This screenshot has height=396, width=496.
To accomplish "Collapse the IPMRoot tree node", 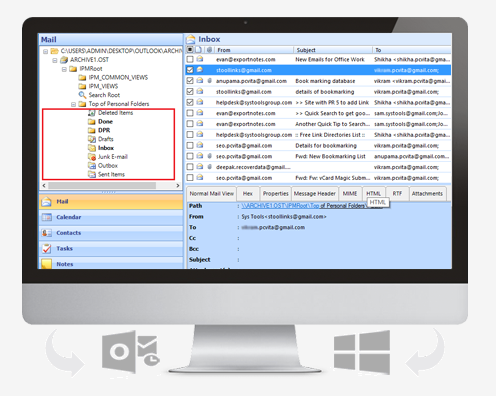I will click(64, 69).
